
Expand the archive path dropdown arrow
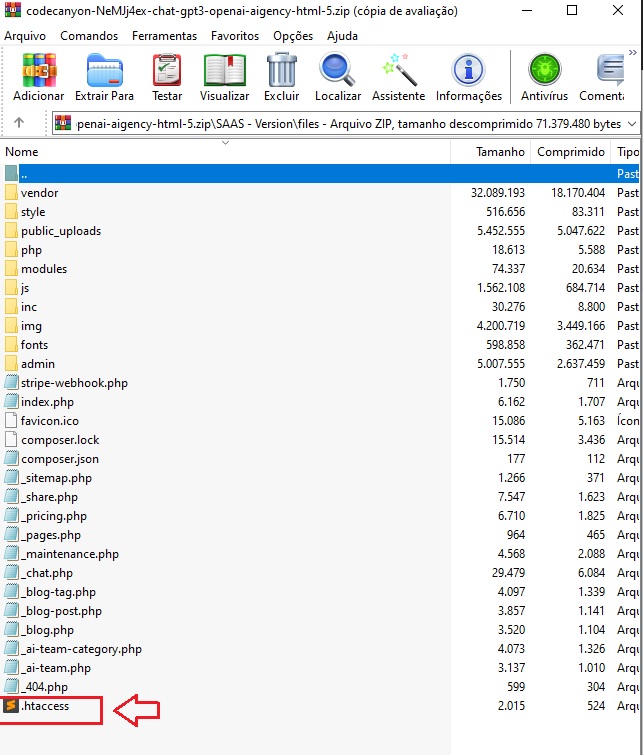631,123
